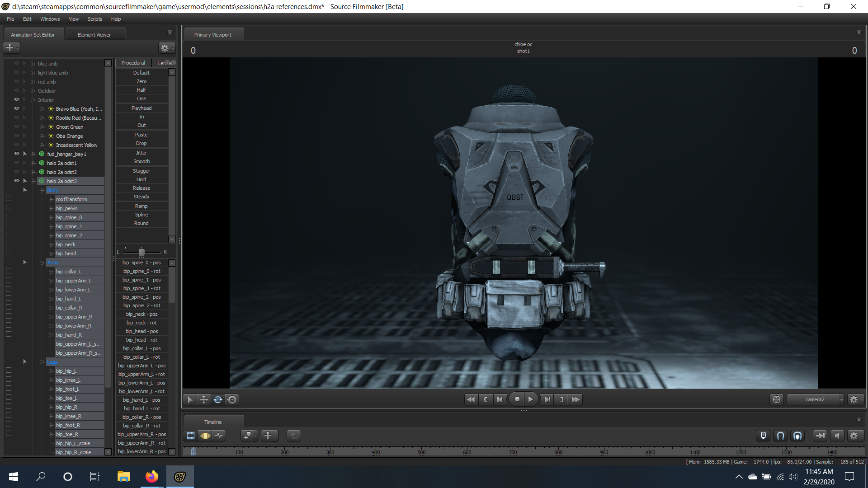Screen dimensions: 868x488
Task: Go to last frame button
Action: 547,399
